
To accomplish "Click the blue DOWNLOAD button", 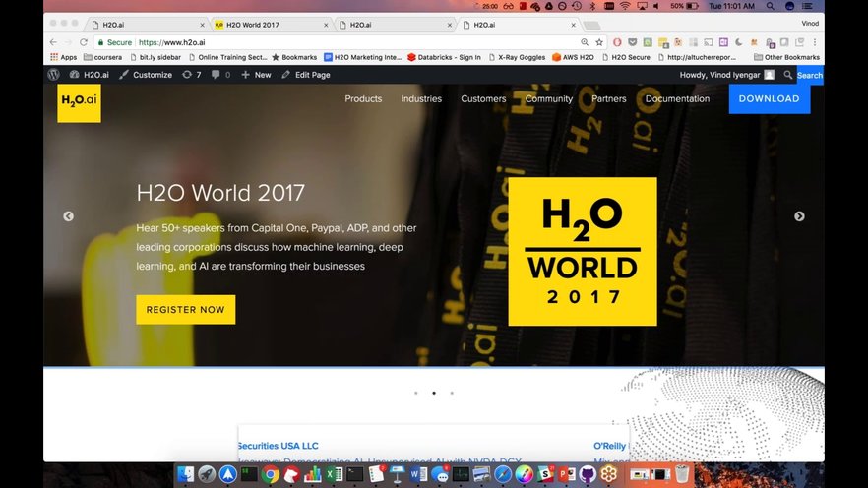I will [769, 99].
